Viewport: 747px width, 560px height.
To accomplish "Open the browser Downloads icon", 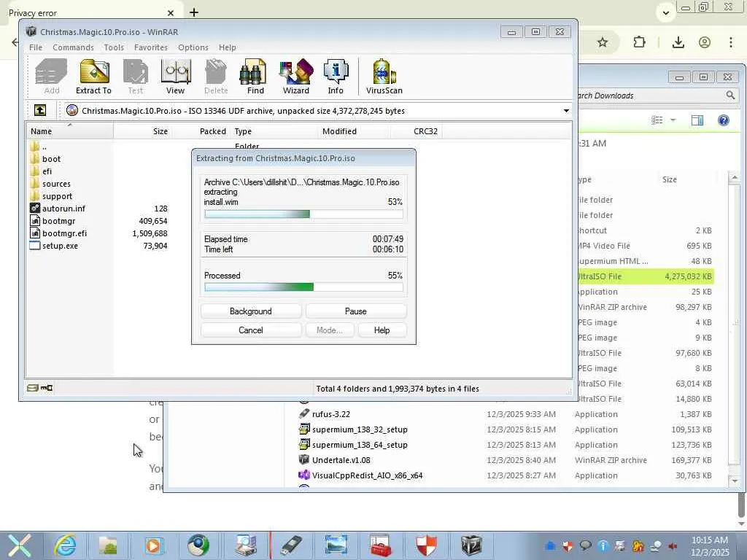I will (x=678, y=42).
